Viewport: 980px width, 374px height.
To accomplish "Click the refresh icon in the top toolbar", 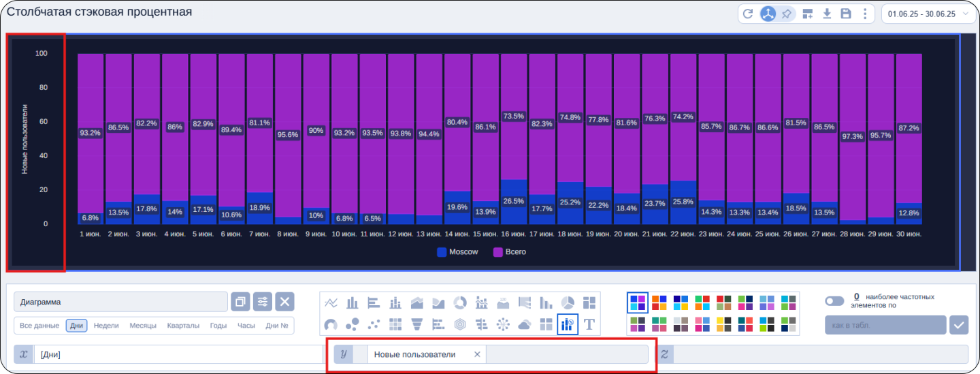I will click(x=748, y=14).
